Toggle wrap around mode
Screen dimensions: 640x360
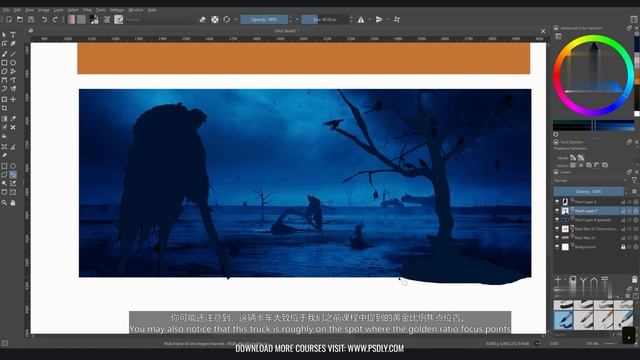[x=397, y=19]
